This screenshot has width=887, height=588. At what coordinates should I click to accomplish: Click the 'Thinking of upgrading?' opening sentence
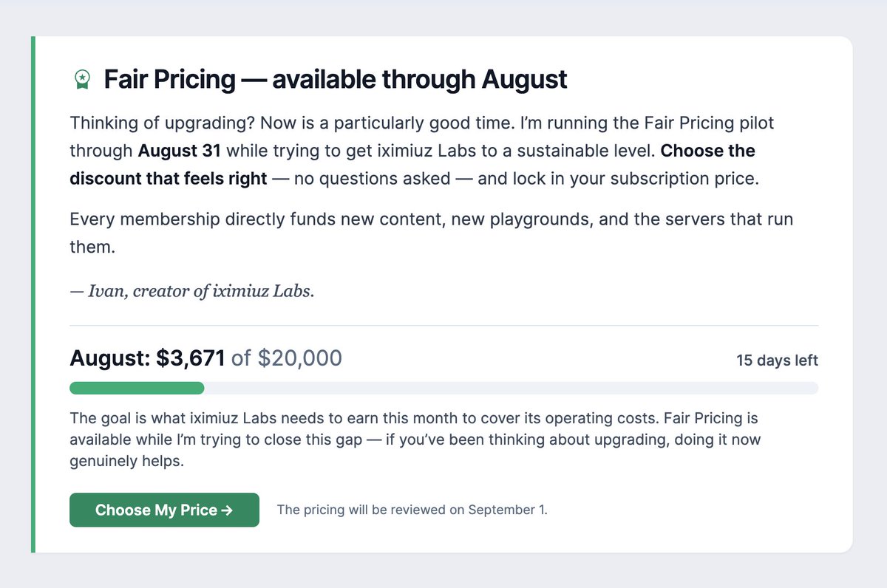pyautogui.click(x=162, y=123)
